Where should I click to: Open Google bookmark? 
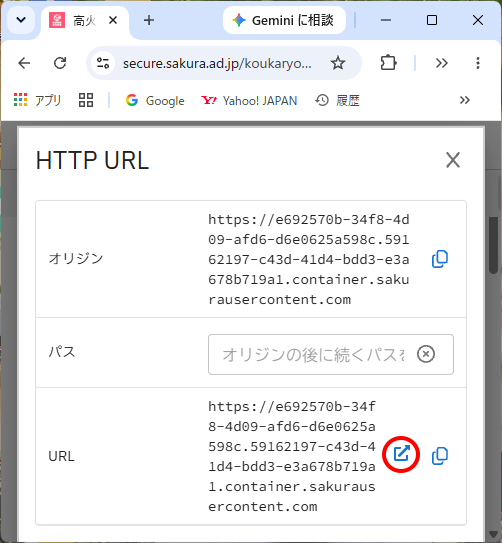(155, 100)
